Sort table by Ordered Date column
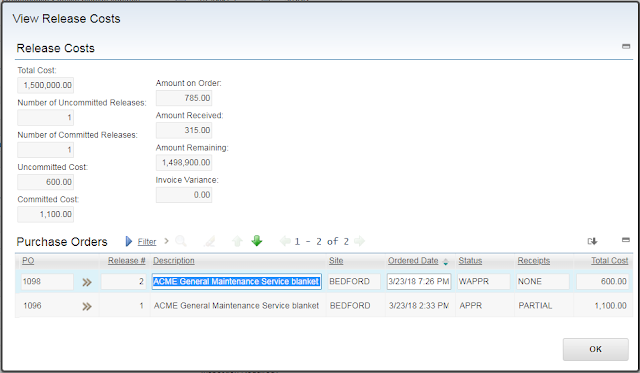Viewport: 640px width, 373px height. click(413, 260)
